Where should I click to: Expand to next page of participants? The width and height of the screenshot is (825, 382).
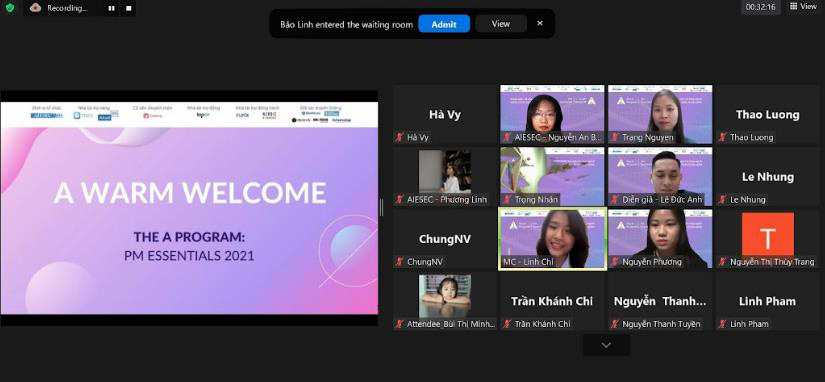[x=606, y=345]
